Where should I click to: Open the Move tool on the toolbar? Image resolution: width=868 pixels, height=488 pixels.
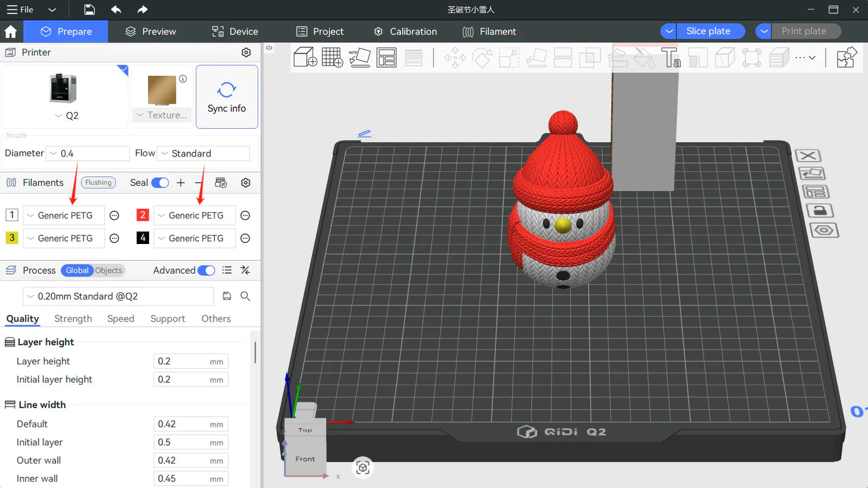click(455, 57)
